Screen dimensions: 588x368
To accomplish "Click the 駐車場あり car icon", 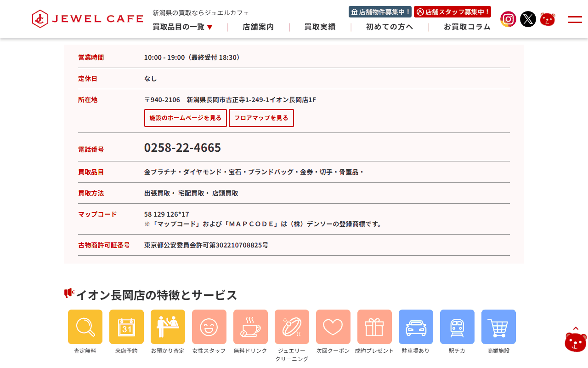I will click(x=416, y=327).
